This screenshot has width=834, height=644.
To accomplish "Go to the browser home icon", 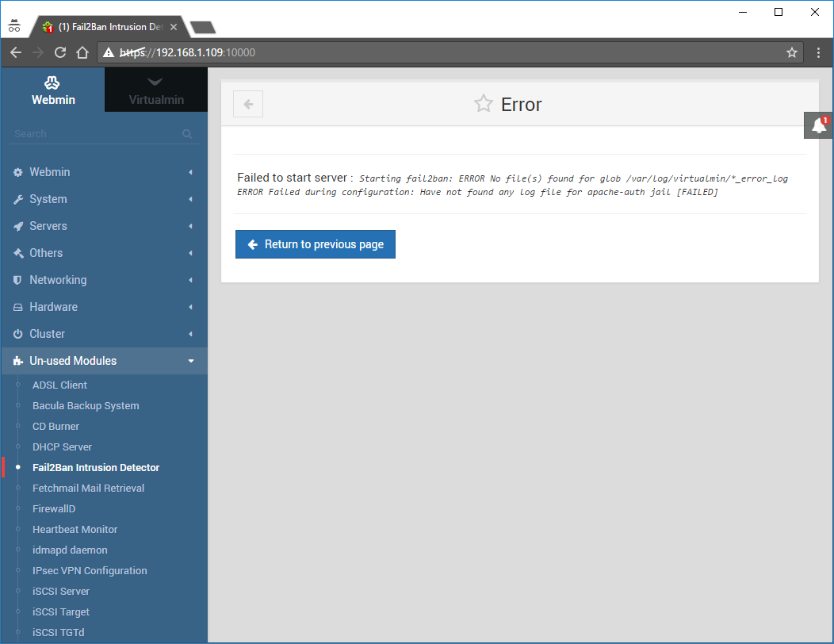I will (82, 52).
